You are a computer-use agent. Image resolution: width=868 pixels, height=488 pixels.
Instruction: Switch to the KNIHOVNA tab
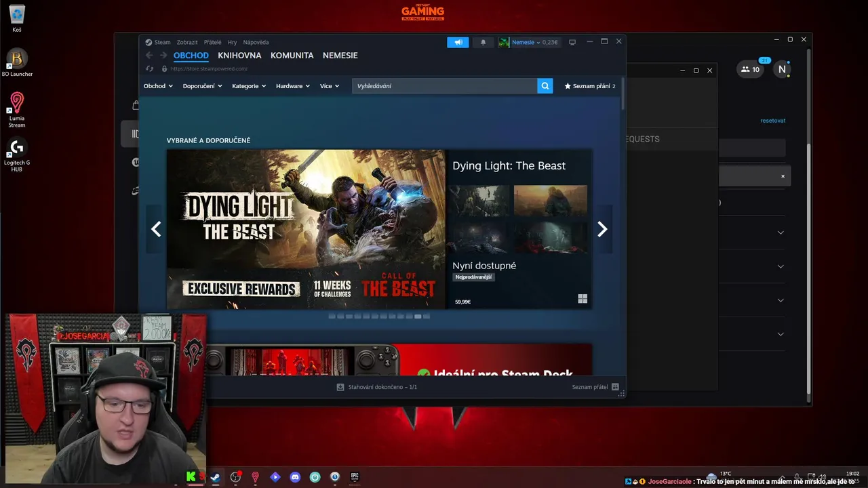tap(239, 56)
